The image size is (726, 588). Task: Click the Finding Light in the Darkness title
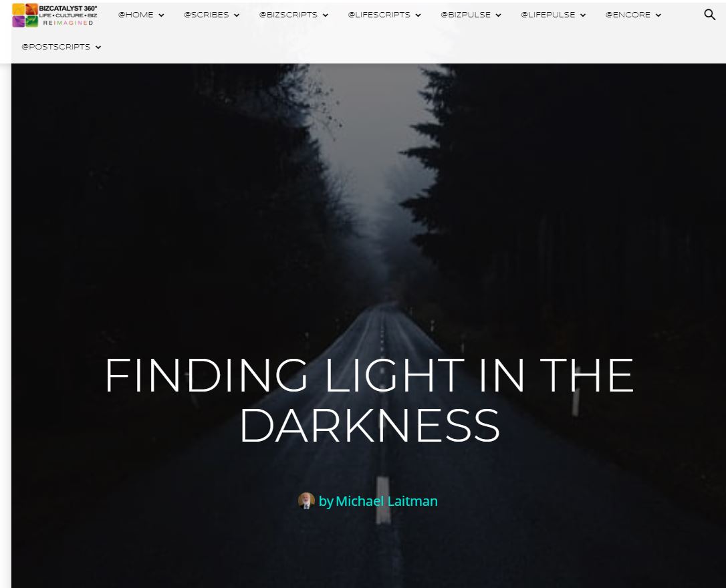coord(369,400)
